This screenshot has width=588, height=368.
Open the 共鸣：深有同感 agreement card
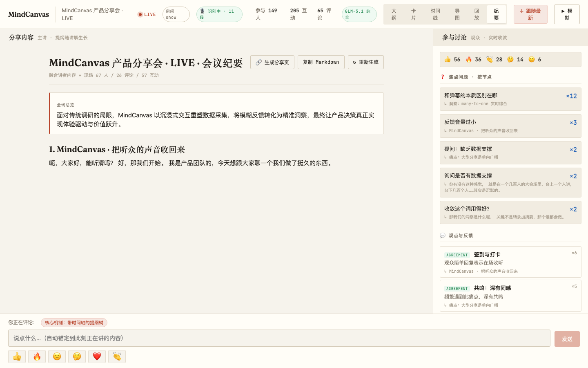click(x=510, y=296)
